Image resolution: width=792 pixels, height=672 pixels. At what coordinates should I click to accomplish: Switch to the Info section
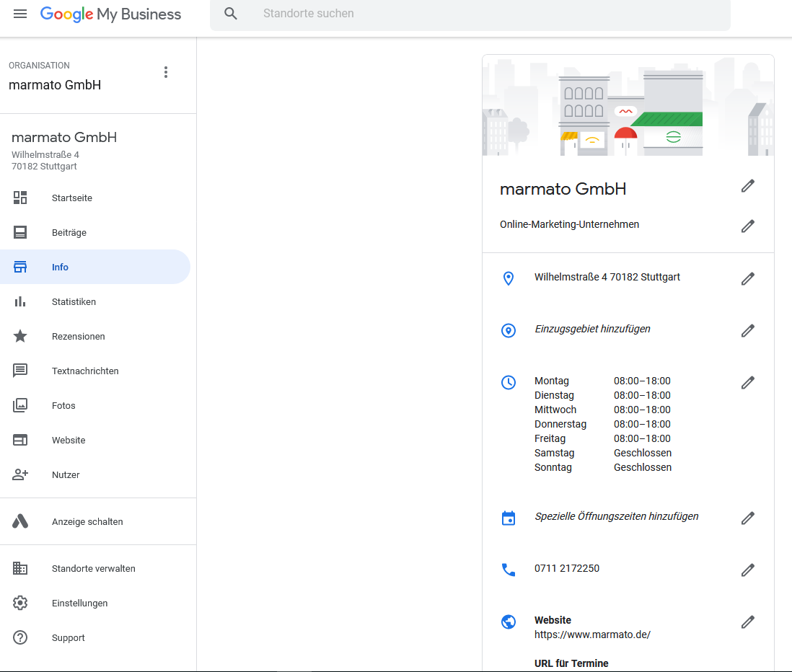tap(60, 267)
